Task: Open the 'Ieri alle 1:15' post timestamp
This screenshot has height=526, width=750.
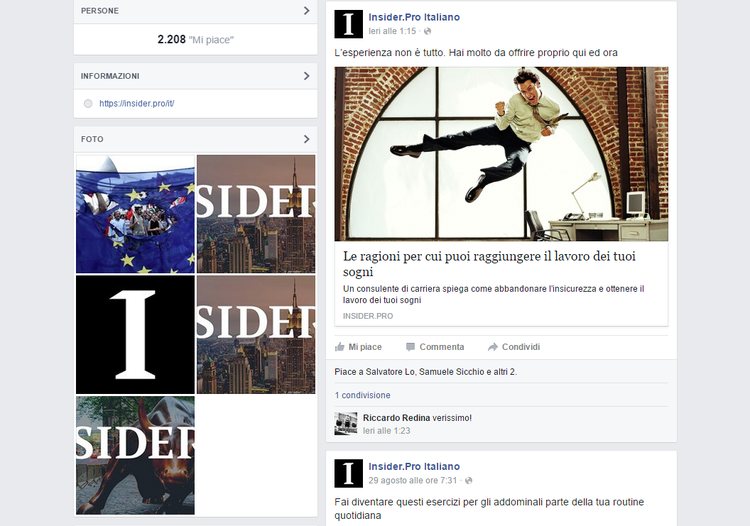Action: pyautogui.click(x=392, y=31)
